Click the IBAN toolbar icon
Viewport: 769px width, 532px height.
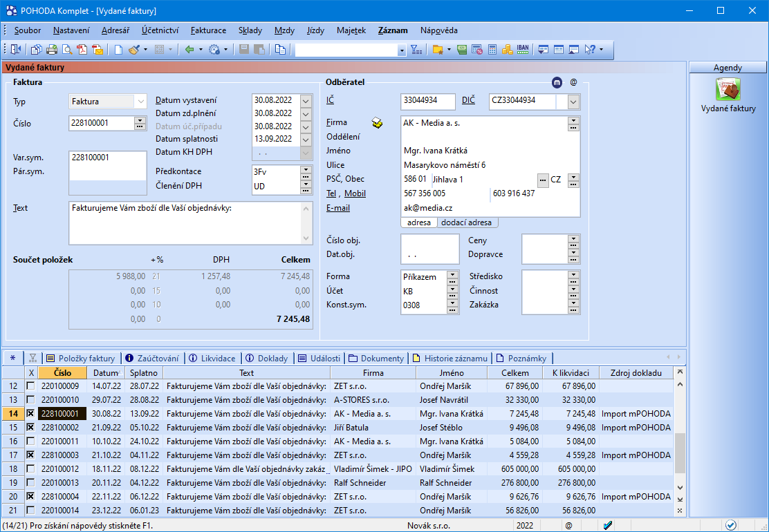point(523,50)
